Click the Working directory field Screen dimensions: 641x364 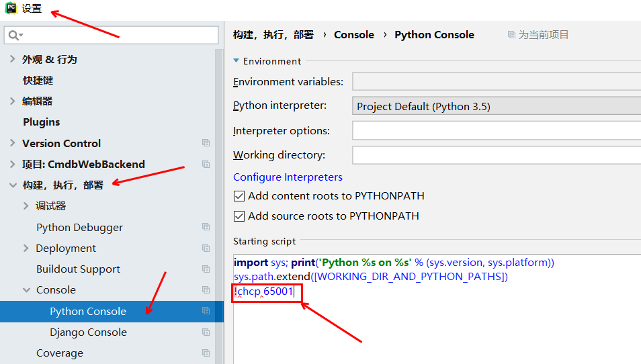tap(497, 155)
